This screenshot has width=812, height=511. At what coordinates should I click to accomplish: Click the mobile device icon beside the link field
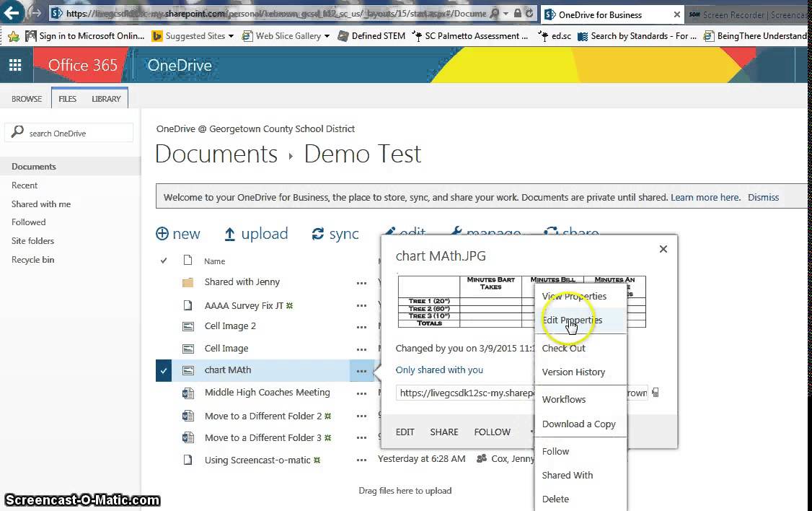[x=656, y=393]
